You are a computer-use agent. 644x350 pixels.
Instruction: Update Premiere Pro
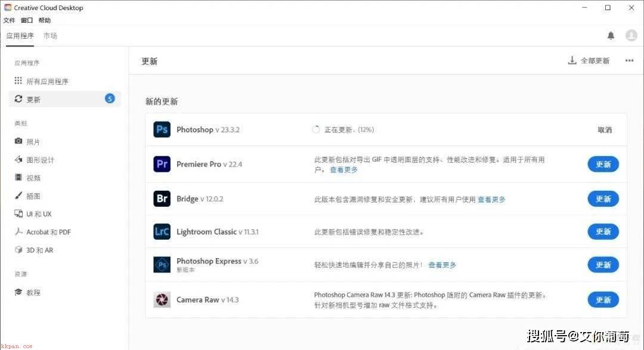coord(603,165)
